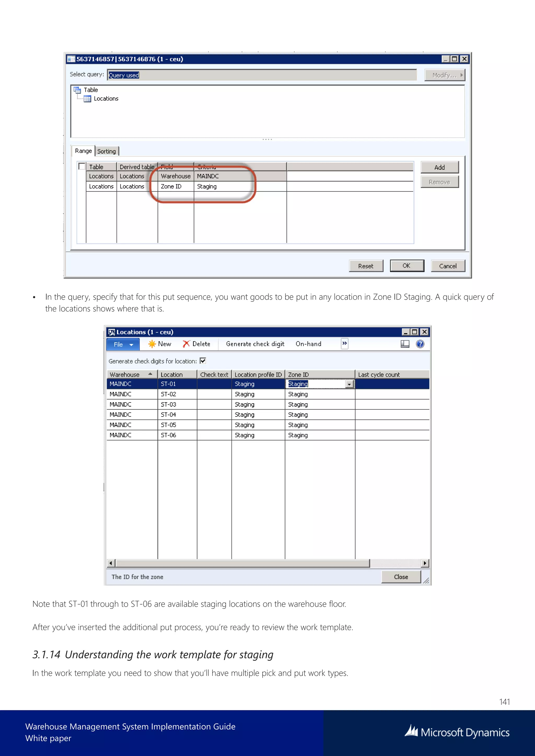Open the Zone ID dropdown arrow for ST-01
This screenshot has width=535, height=756.
[x=349, y=384]
